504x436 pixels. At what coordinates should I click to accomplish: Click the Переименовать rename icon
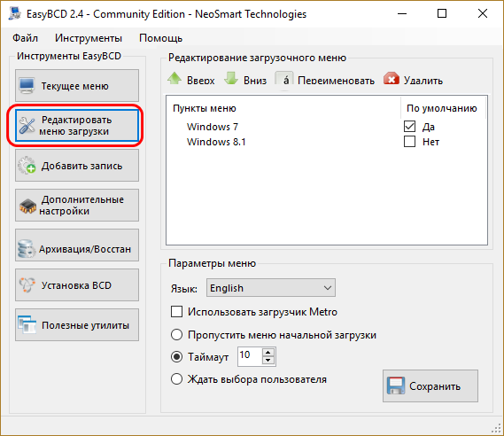pos(284,79)
